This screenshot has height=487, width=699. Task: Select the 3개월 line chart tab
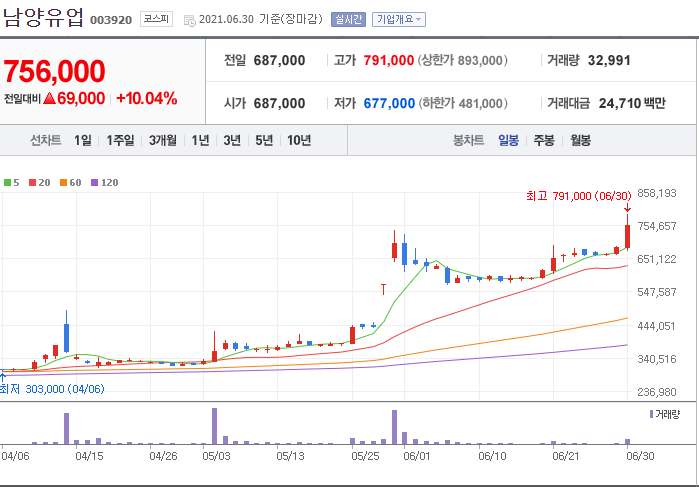[162, 140]
